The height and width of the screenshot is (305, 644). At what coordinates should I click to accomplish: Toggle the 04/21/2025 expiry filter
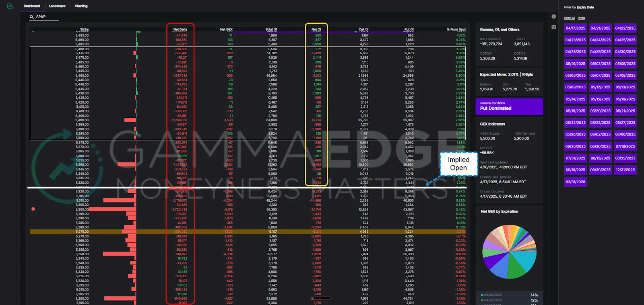[x=600, y=28]
